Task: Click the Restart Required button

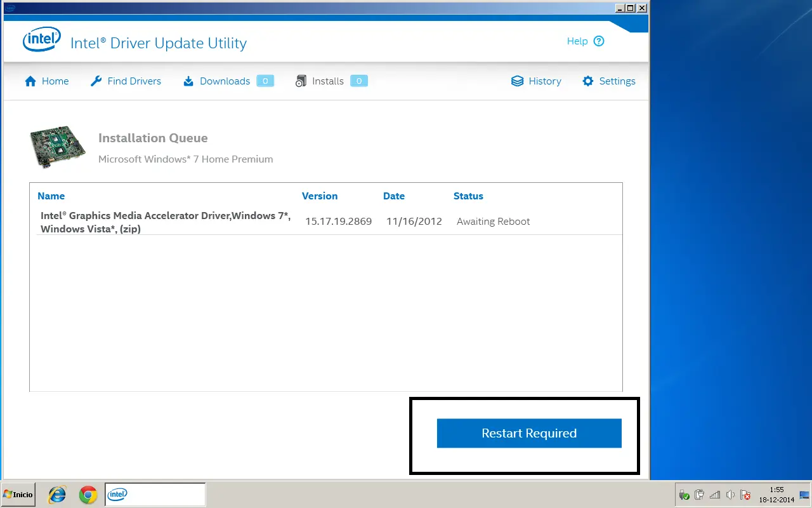Action: (x=529, y=433)
